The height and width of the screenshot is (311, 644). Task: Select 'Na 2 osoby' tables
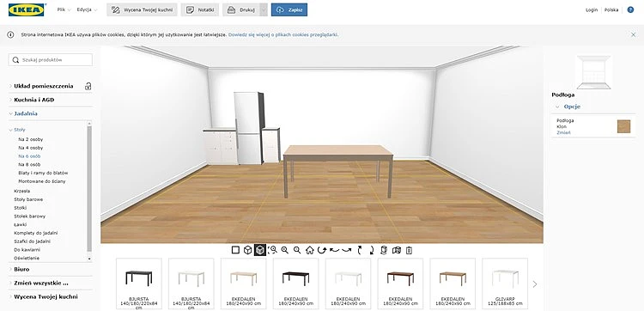[x=30, y=139]
